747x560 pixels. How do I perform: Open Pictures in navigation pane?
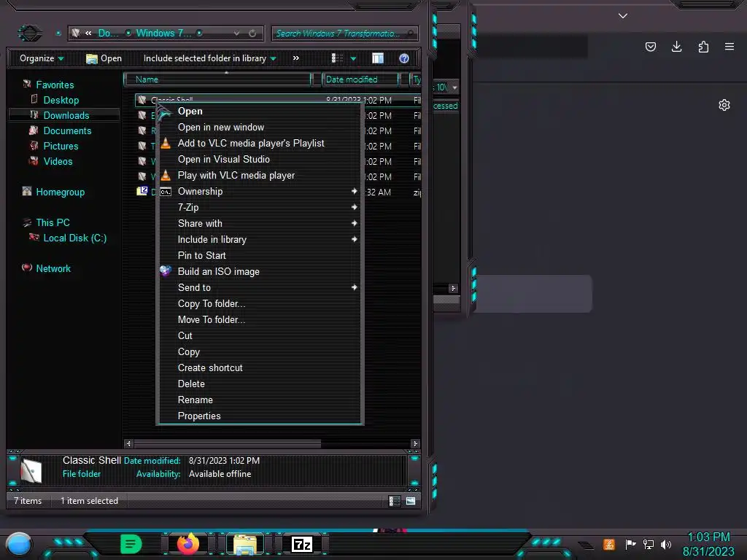(61, 146)
